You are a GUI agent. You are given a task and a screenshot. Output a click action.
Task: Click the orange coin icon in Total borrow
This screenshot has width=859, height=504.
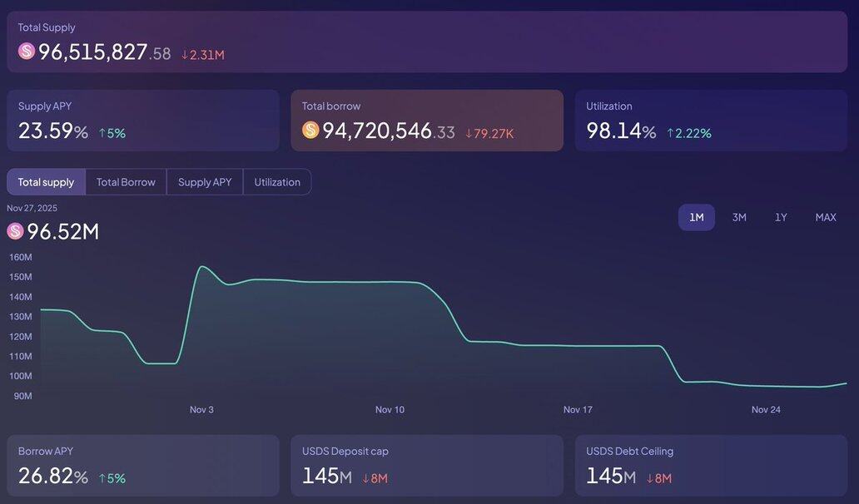coord(310,130)
